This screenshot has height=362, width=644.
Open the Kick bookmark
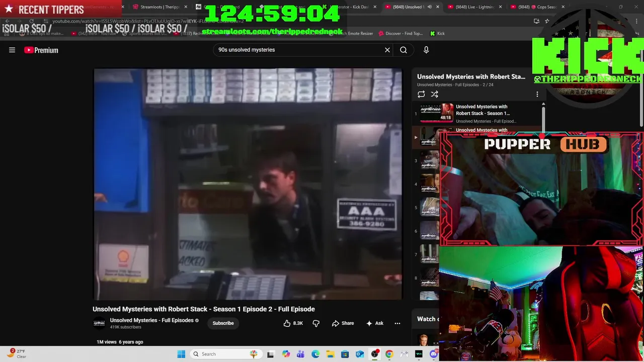click(437, 33)
